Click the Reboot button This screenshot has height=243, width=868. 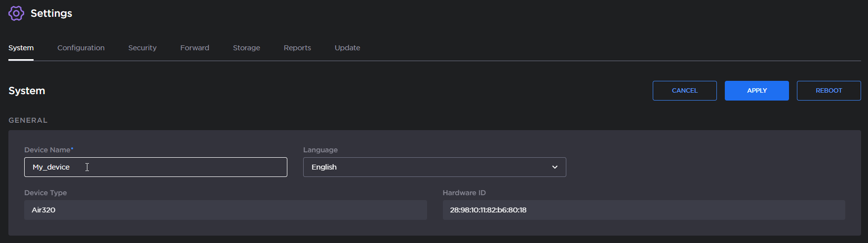coord(829,91)
